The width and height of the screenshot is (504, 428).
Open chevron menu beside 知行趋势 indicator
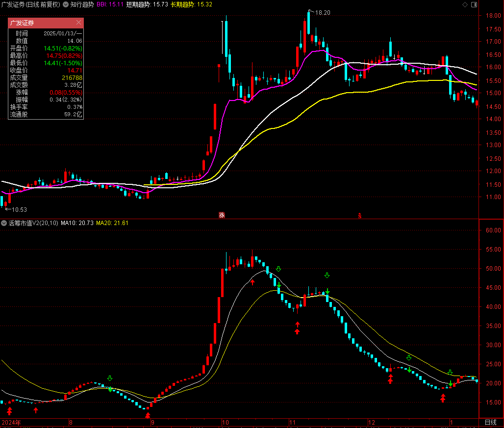point(66,4)
